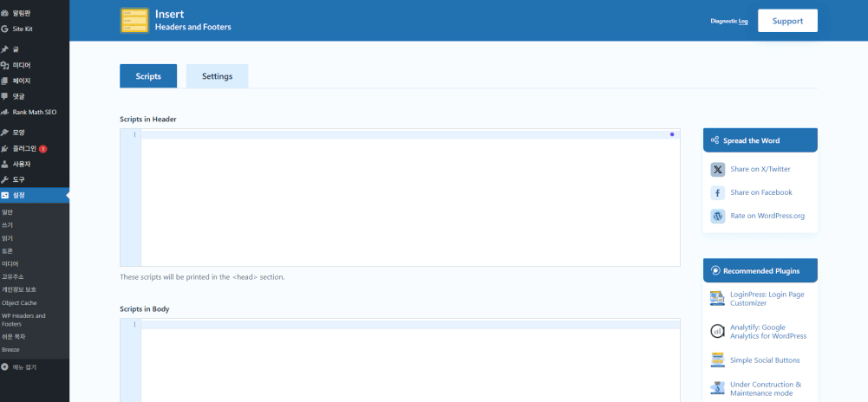Click the Under Construction plugin icon
This screenshot has width=868, height=402.
coord(717,389)
